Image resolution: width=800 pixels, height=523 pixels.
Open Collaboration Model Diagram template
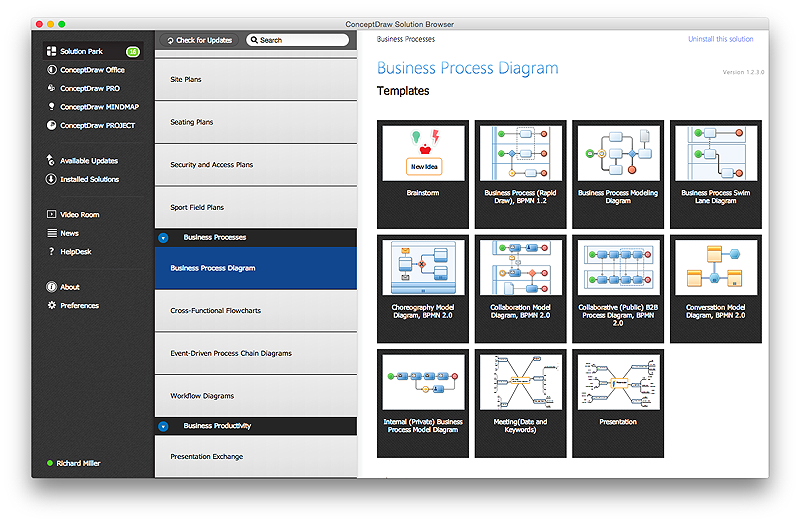pyautogui.click(x=520, y=289)
